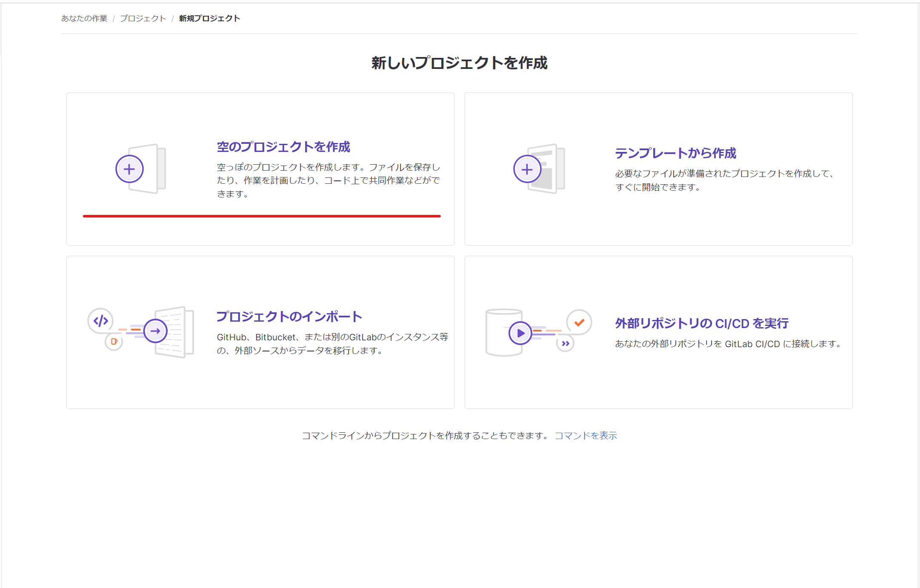The height and width of the screenshot is (588, 920).
Task: Click the CI/CD play button icon
Action: pyautogui.click(x=520, y=333)
